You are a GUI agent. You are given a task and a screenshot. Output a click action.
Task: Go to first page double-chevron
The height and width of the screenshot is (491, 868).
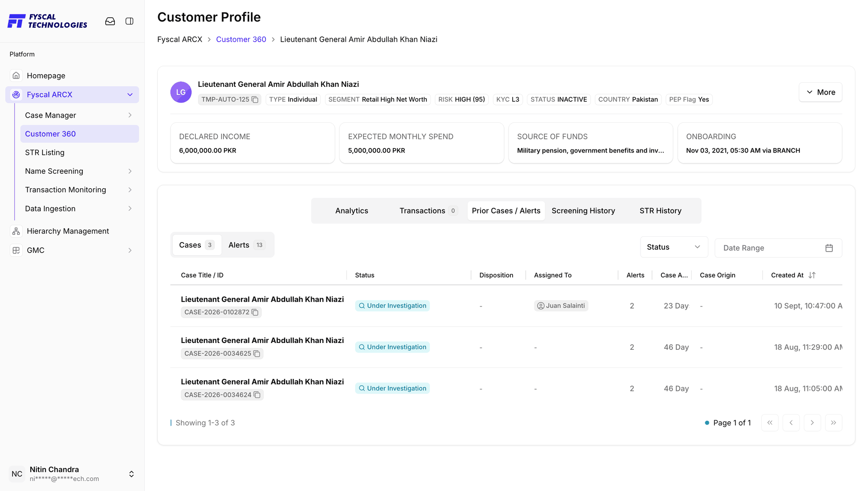click(x=770, y=423)
